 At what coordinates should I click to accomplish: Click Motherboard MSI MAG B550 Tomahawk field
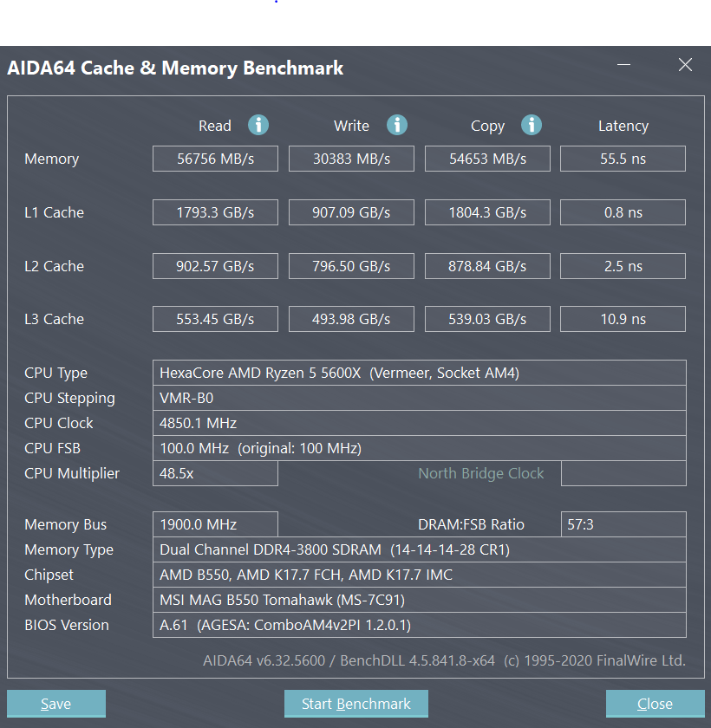[420, 600]
